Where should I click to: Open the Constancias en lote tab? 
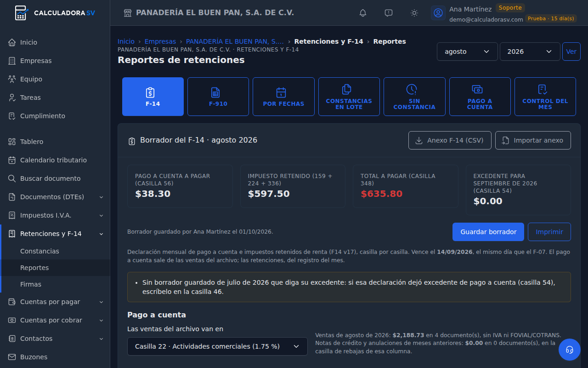point(349,97)
